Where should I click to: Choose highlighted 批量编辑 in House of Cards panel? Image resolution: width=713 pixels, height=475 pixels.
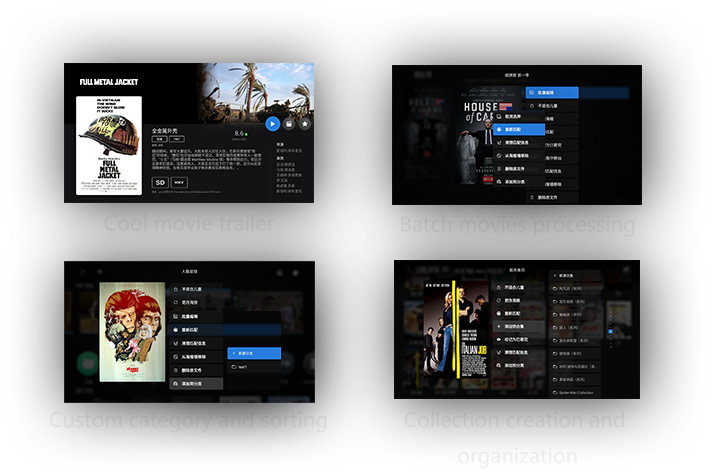[x=552, y=92]
